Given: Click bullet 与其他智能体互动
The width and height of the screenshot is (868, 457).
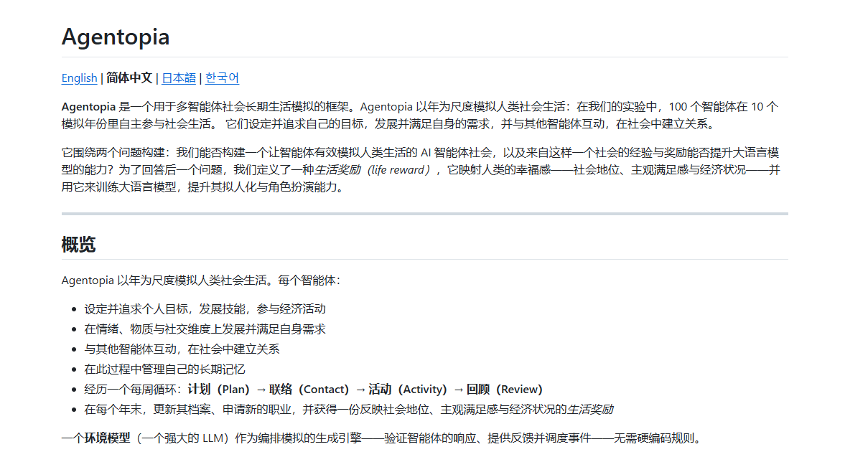Looking at the screenshot, I should click(x=182, y=349).
